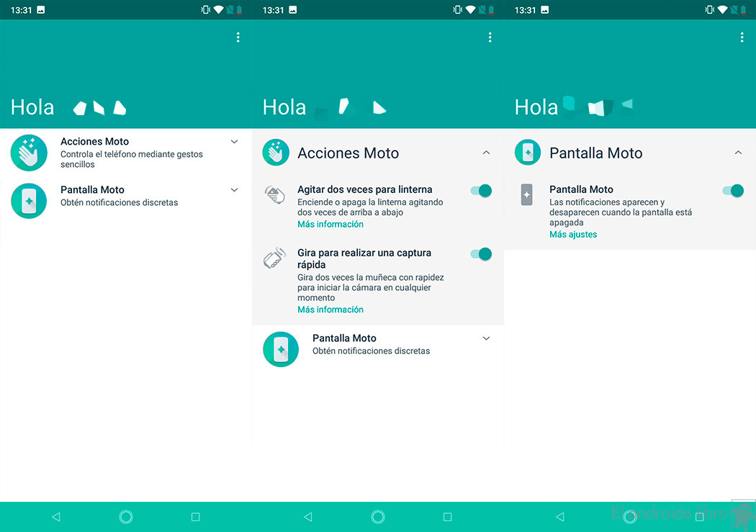Tap battery icon in right status bar

[743, 9]
